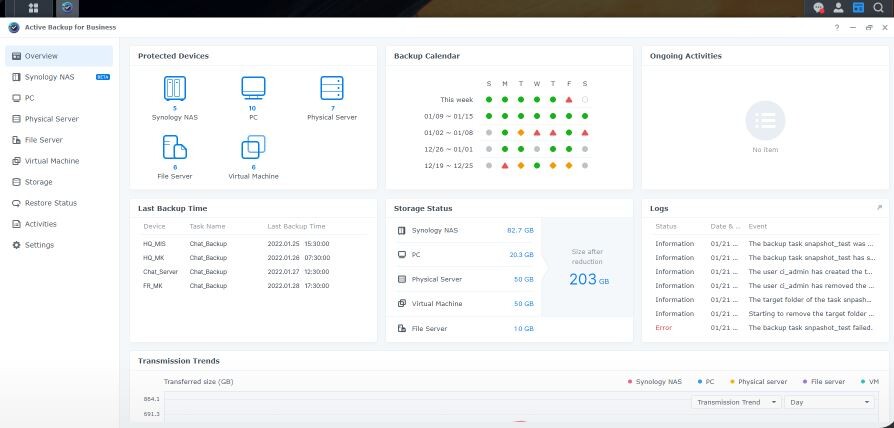The image size is (894, 428).
Task: Toggle the File server chart legend
Action: point(823,382)
